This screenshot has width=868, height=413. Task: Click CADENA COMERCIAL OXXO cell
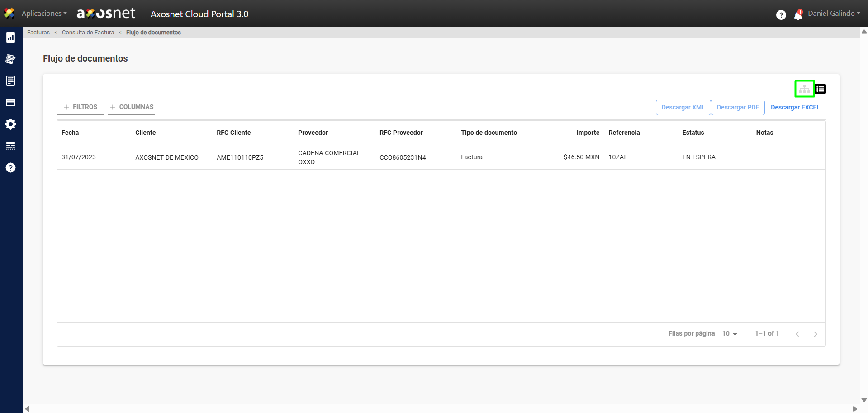329,157
